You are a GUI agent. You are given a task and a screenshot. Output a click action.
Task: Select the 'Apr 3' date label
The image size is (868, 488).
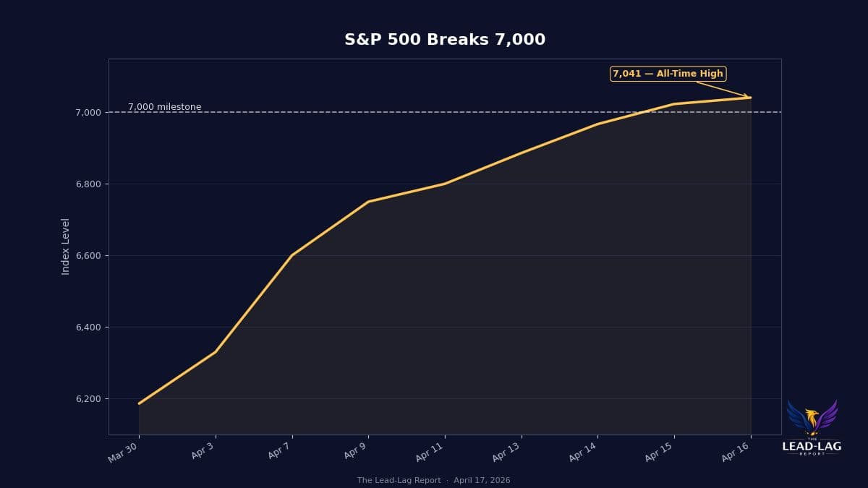click(202, 451)
